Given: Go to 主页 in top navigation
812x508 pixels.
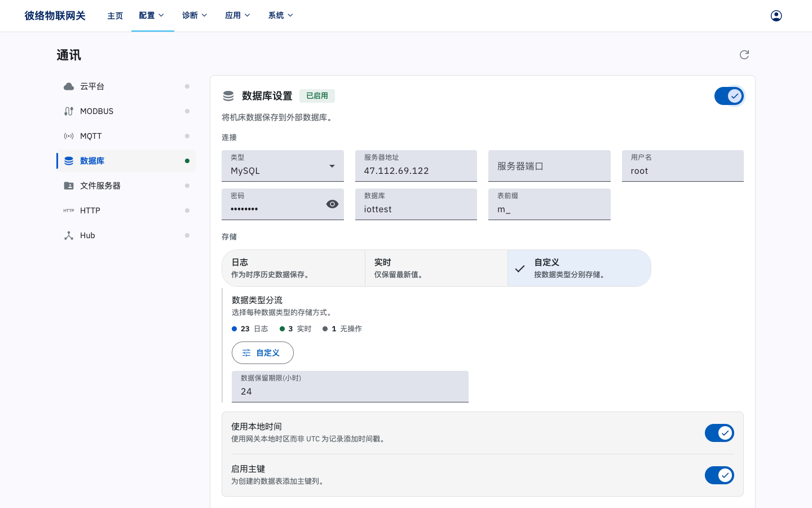Looking at the screenshot, I should click(x=115, y=16).
